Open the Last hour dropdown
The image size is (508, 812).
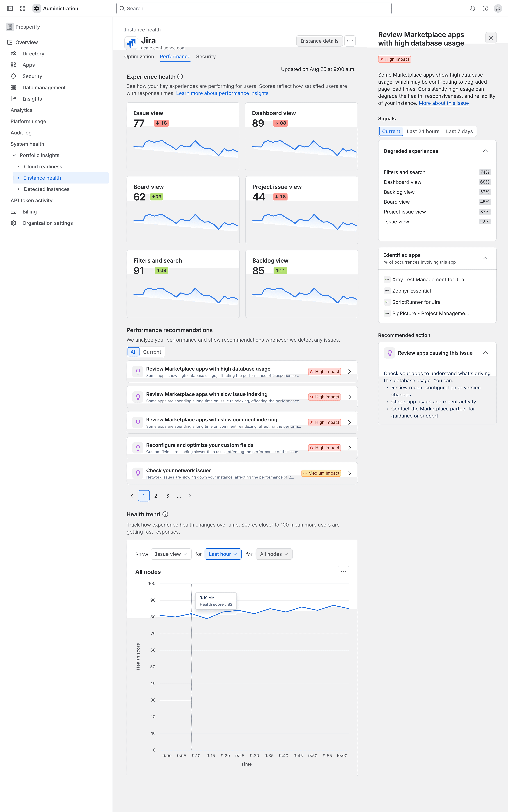click(x=223, y=554)
